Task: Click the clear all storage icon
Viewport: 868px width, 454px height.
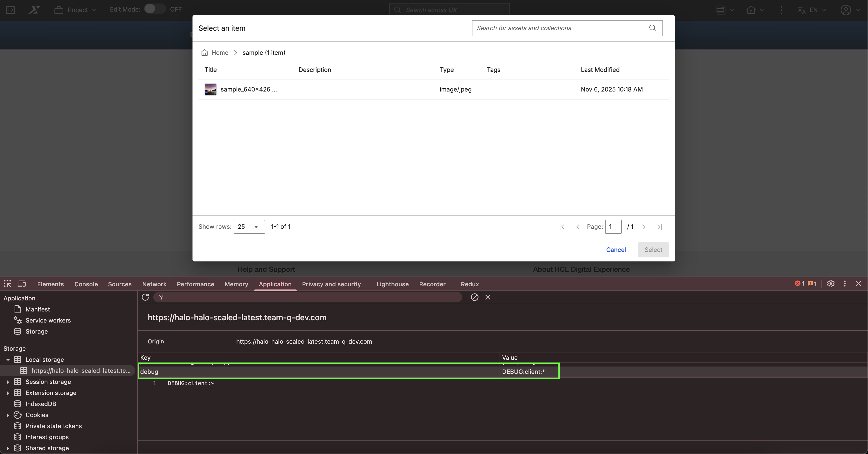Action: point(474,297)
